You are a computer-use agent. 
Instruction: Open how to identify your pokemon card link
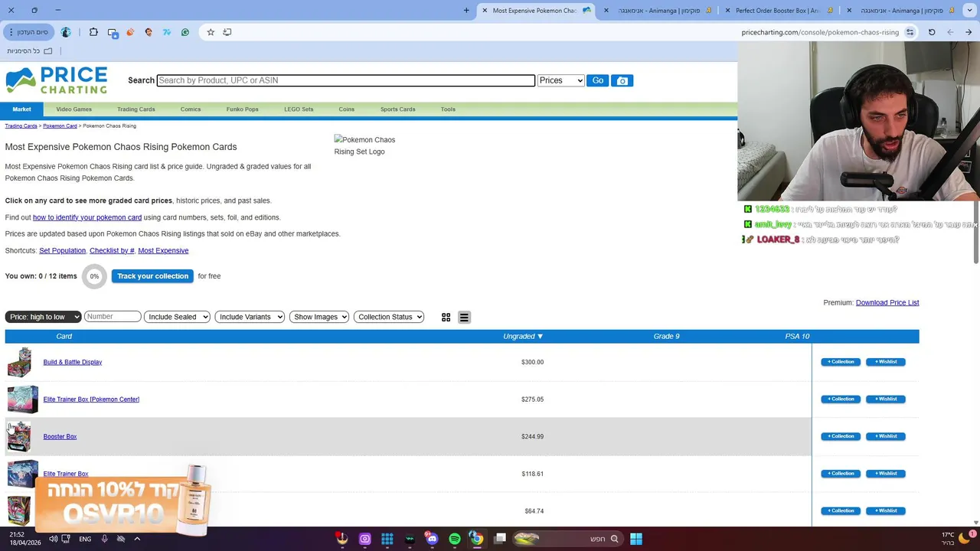click(87, 217)
